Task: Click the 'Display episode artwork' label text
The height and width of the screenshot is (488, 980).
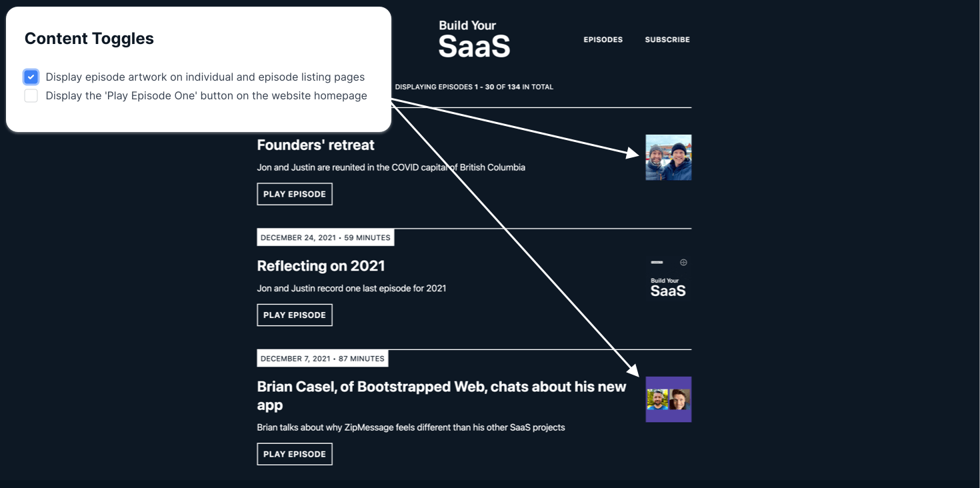Action: click(x=205, y=77)
